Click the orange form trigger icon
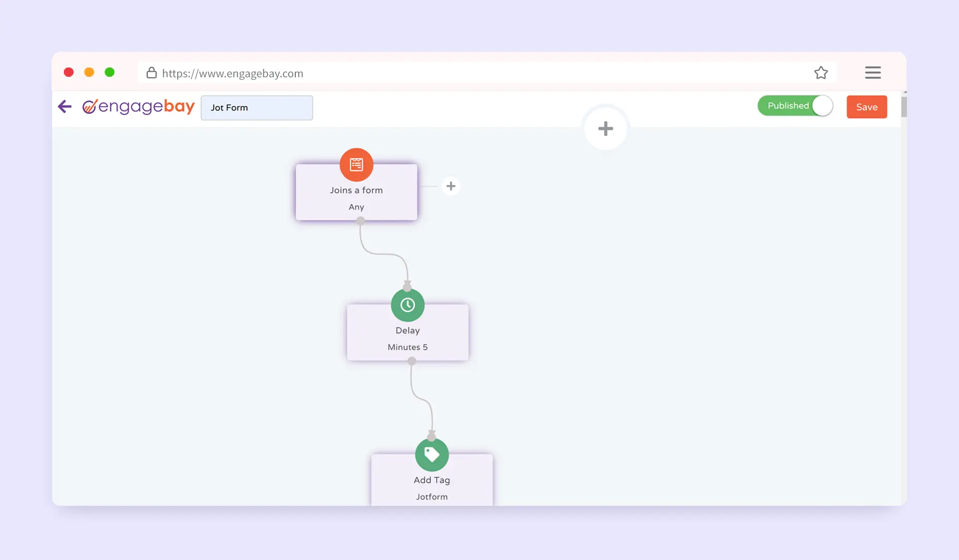 356,165
